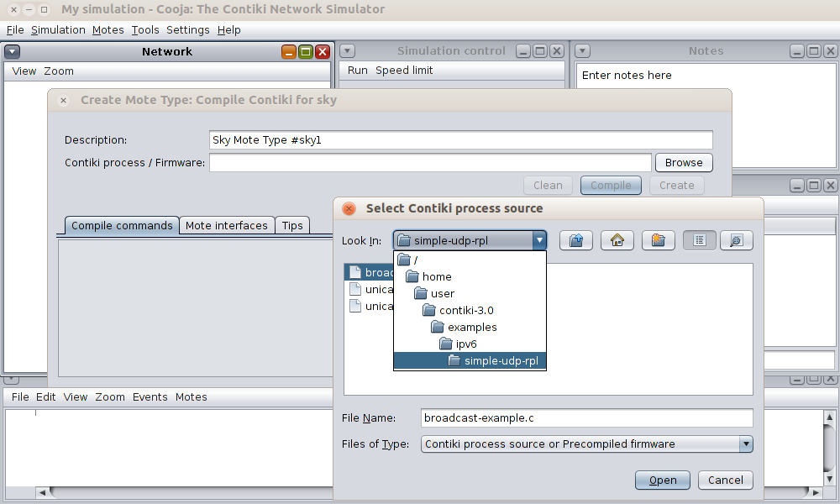Select the 'ipv6' folder in dropdown list
Image resolution: width=840 pixels, height=504 pixels.
tap(470, 344)
